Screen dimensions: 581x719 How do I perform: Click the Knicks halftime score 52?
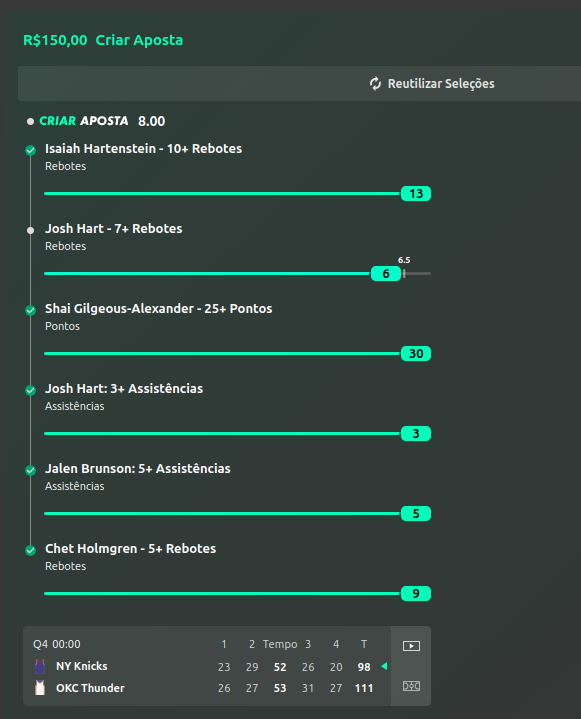pyautogui.click(x=280, y=667)
